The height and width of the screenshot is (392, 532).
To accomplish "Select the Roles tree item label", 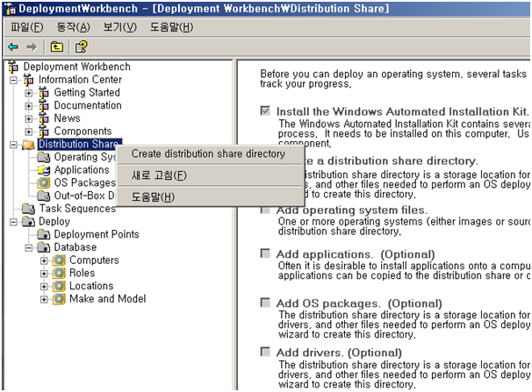I will point(83,273).
